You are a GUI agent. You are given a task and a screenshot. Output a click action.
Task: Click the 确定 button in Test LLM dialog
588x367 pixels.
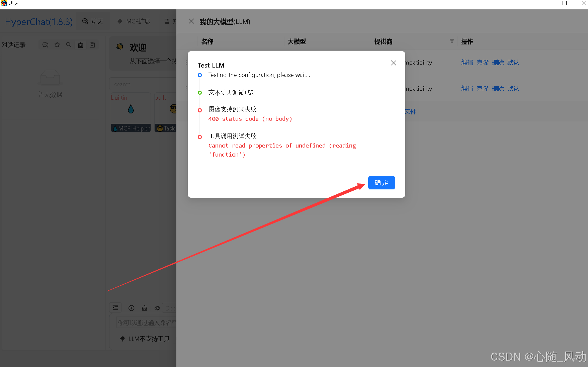[x=382, y=183]
